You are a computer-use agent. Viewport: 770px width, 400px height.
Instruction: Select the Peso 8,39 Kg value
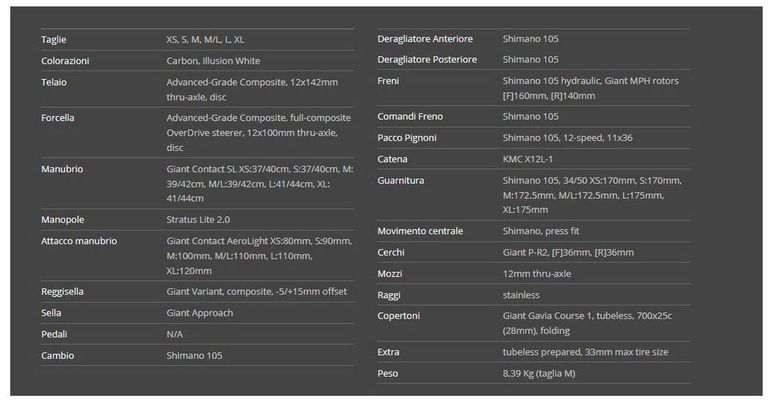pos(539,373)
